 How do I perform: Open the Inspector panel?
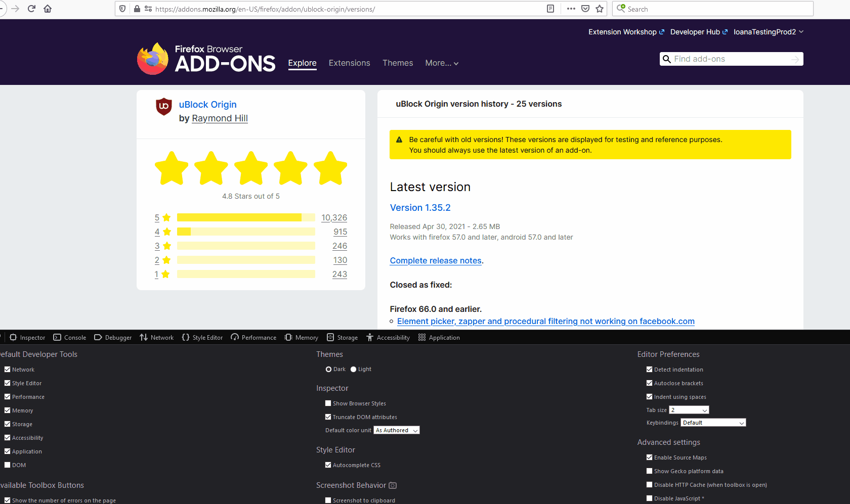27,337
